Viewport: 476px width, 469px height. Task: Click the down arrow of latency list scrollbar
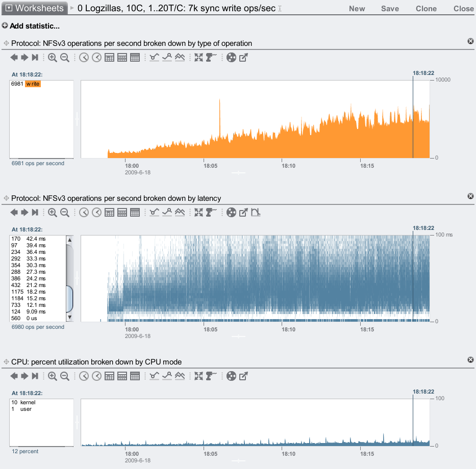point(69,317)
